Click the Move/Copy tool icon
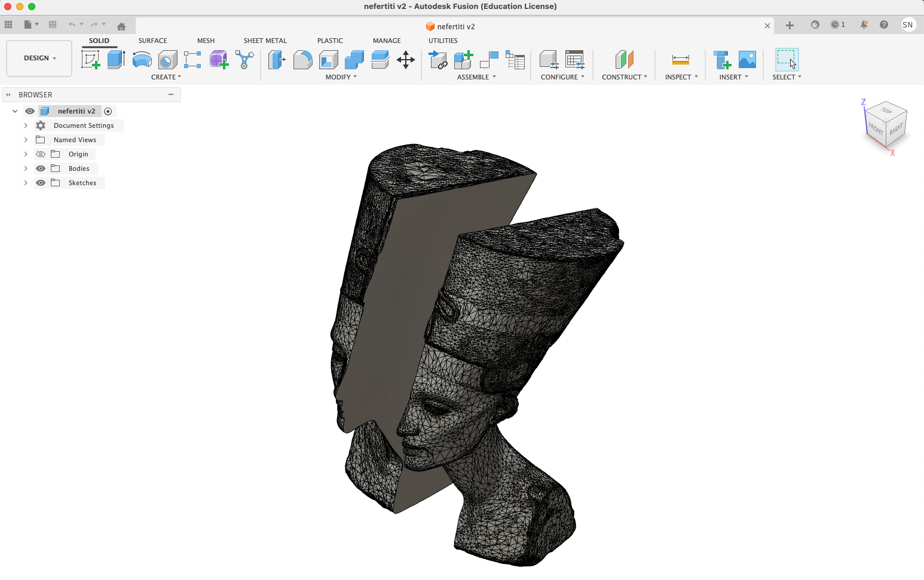This screenshot has height=580, width=924. [406, 60]
